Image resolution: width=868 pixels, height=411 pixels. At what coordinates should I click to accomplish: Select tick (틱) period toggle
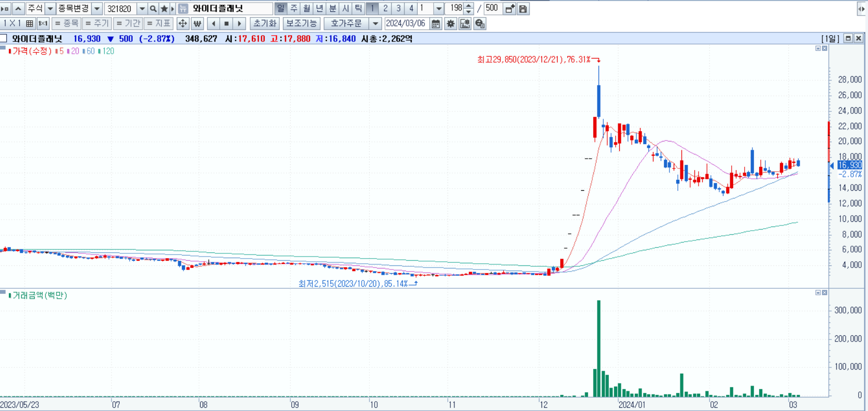pos(359,9)
